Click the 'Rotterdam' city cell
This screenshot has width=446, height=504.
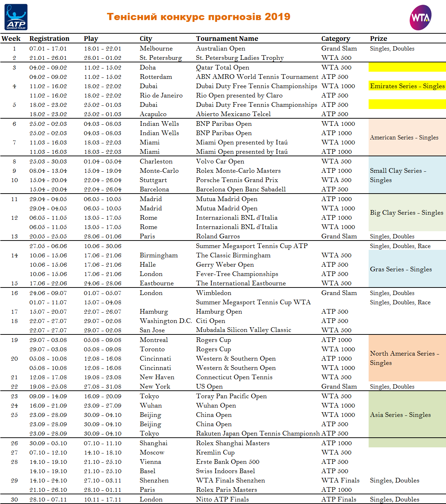click(x=156, y=77)
